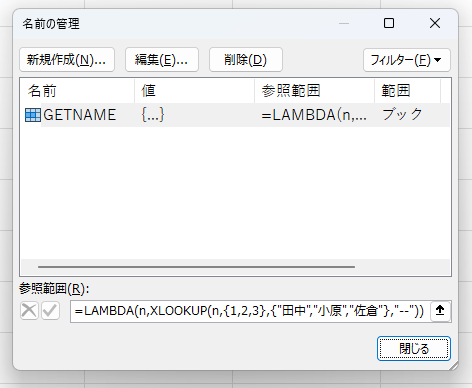Sort by the 値 column header
The image size is (472, 388).
tap(195, 91)
